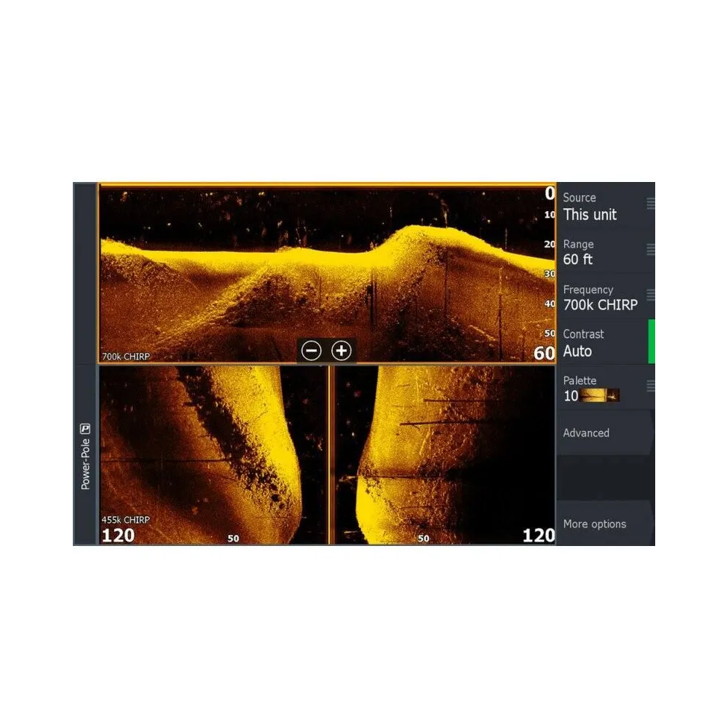Click the 455k CHIRP panel label
Screen dimensions: 728x728
(x=125, y=520)
